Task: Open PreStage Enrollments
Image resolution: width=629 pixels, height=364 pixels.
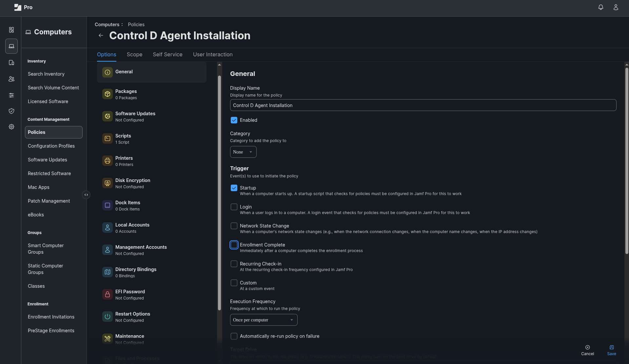Action: pos(51,331)
